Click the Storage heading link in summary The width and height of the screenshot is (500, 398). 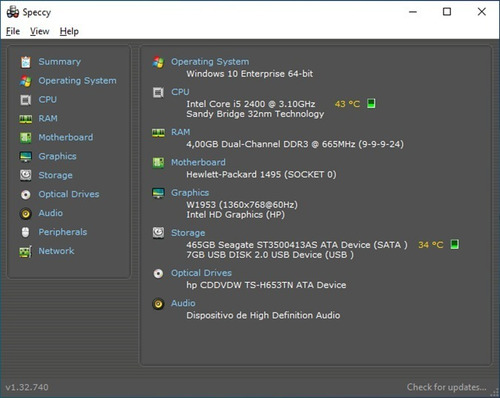click(x=188, y=233)
